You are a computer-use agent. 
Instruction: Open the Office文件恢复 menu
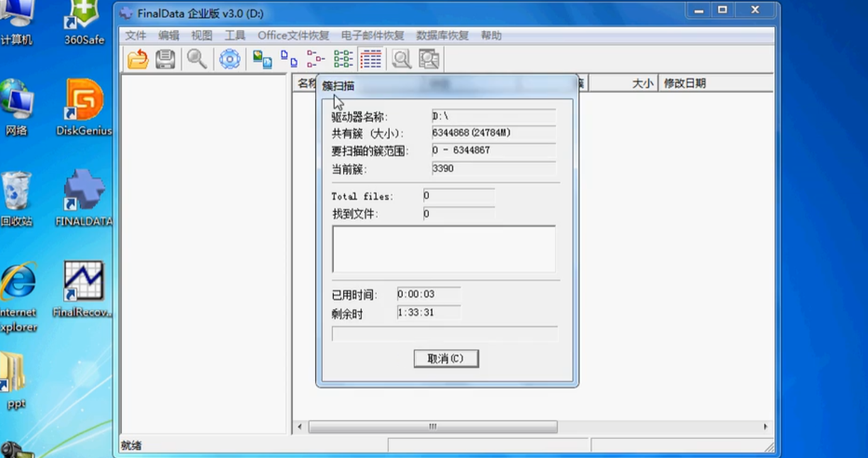[293, 35]
